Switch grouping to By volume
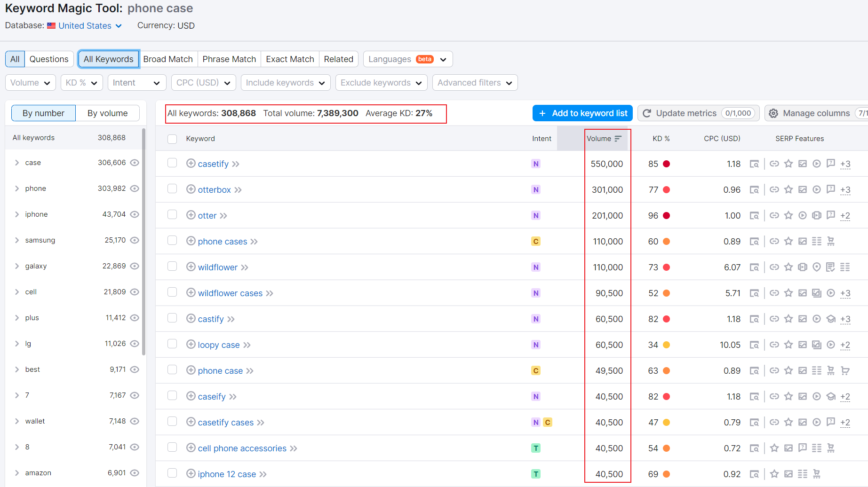Image resolution: width=868 pixels, height=487 pixels. [108, 113]
